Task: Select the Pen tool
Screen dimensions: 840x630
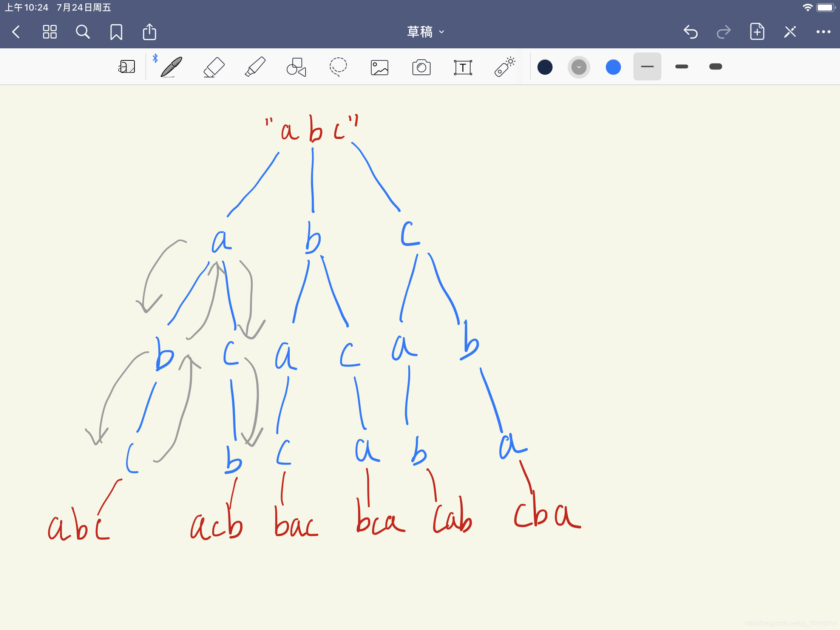Action: 171,67
